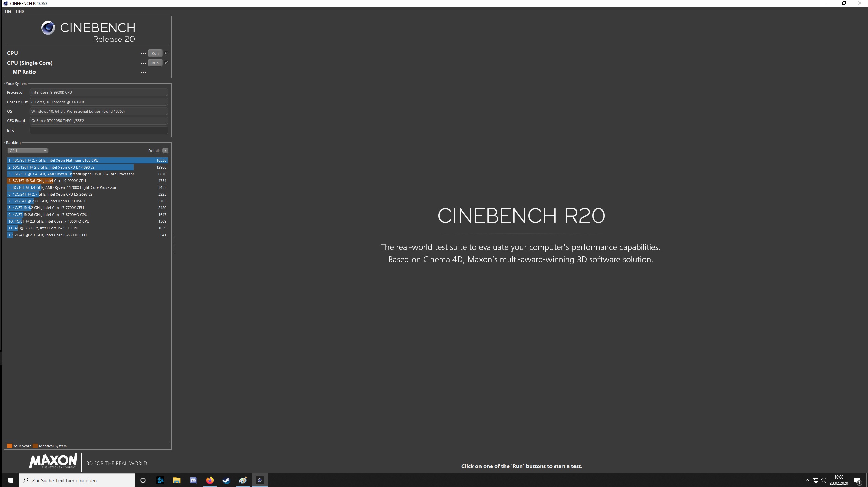Run the CPU Single Core test
868x487 pixels.
(155, 63)
